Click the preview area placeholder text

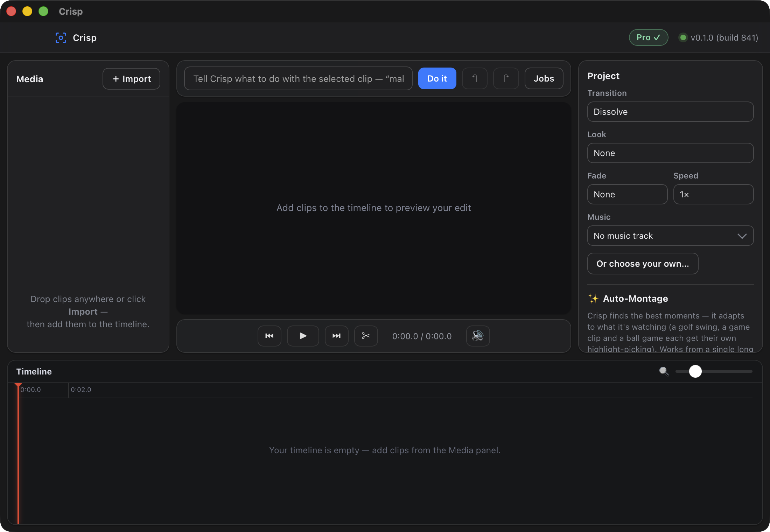point(373,208)
